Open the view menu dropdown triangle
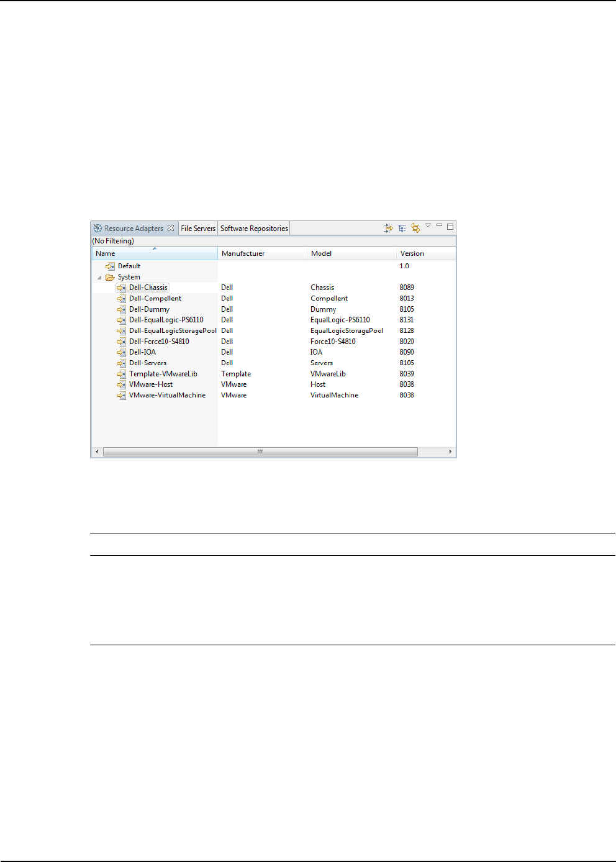 pyautogui.click(x=428, y=225)
